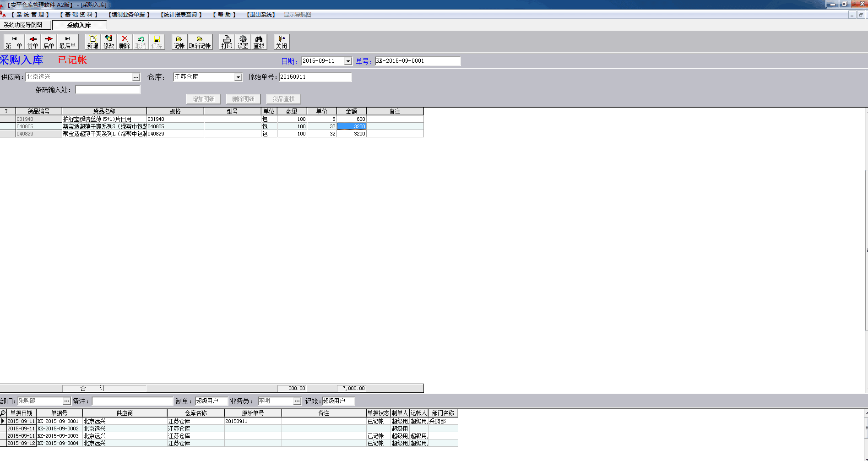868x461 pixels.
Task: Click 显示导航图 menu item
Action: point(297,15)
